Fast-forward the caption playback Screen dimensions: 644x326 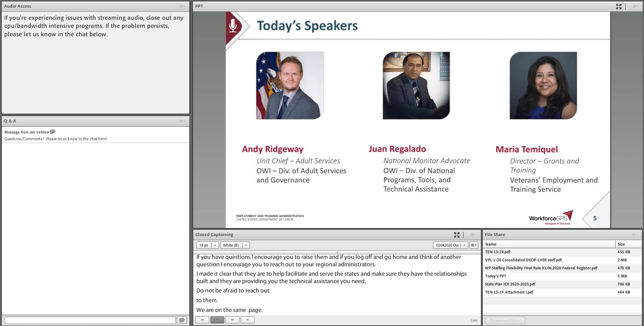coord(232,320)
